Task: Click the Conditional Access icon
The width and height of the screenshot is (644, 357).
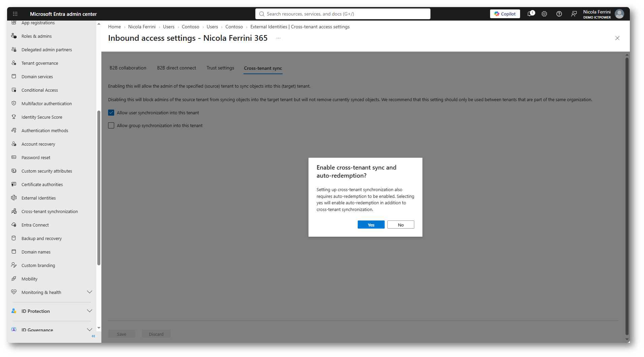Action: (14, 90)
